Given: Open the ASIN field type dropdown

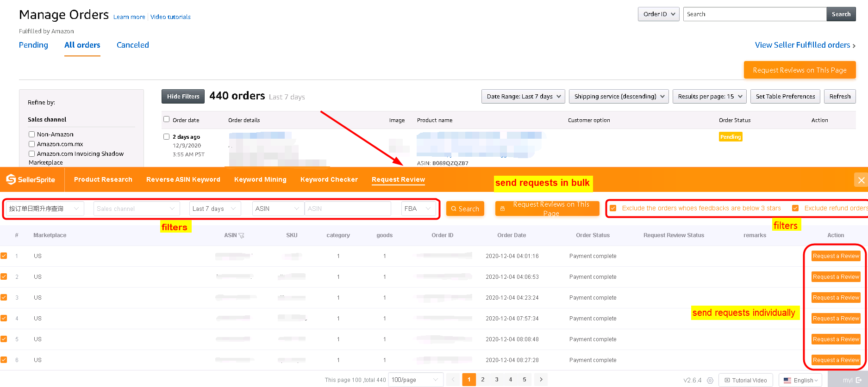Looking at the screenshot, I should 278,209.
